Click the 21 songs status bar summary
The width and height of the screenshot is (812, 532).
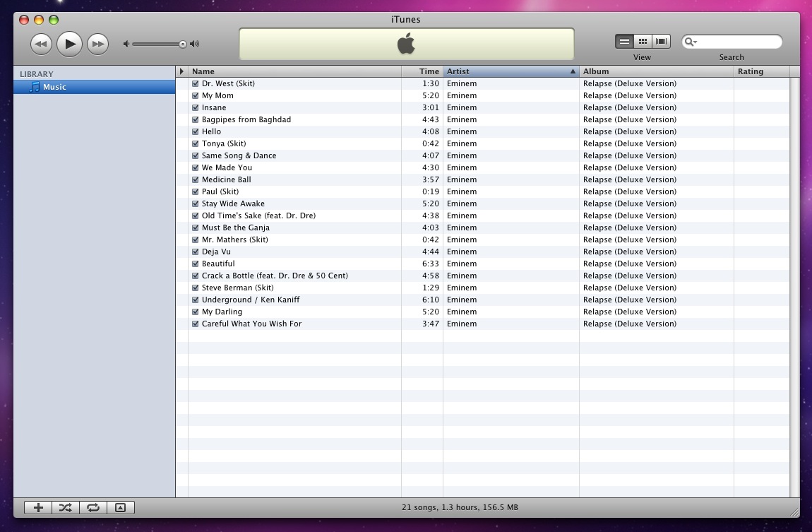click(x=460, y=508)
